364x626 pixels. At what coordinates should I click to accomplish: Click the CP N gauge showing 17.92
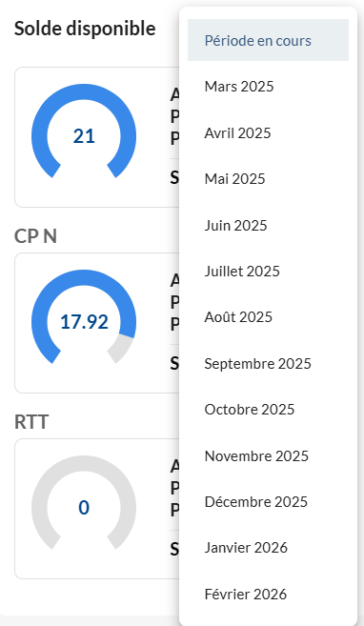(84, 316)
